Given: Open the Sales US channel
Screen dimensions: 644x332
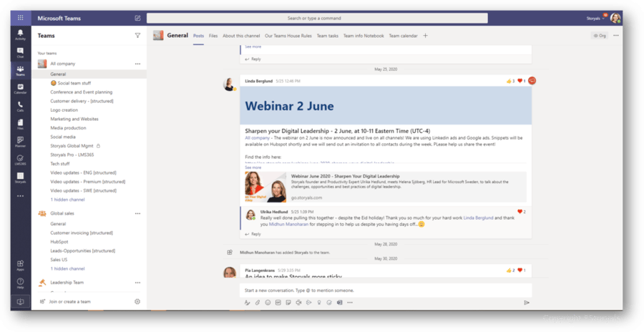Looking at the screenshot, I should click(x=59, y=260).
